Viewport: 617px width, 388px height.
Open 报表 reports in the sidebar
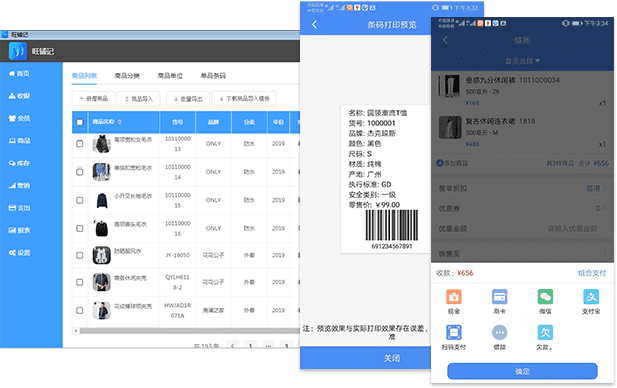pos(19,231)
